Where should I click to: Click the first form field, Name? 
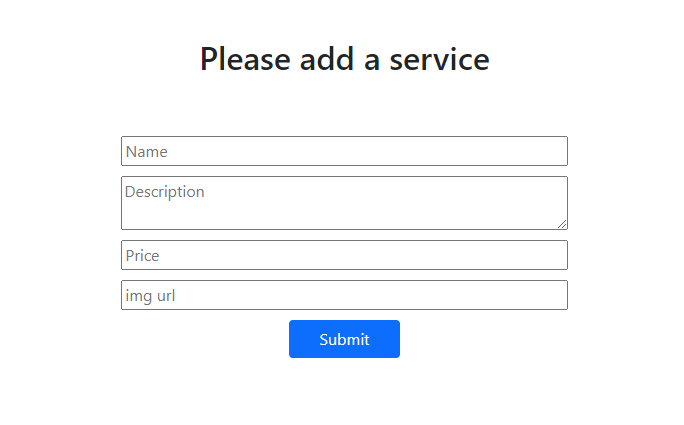click(x=344, y=151)
